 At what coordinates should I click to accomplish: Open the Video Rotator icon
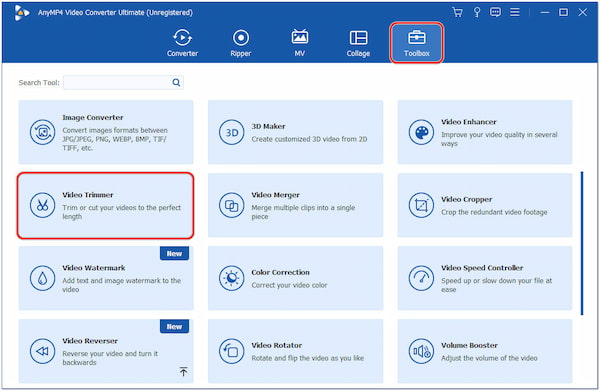232,351
